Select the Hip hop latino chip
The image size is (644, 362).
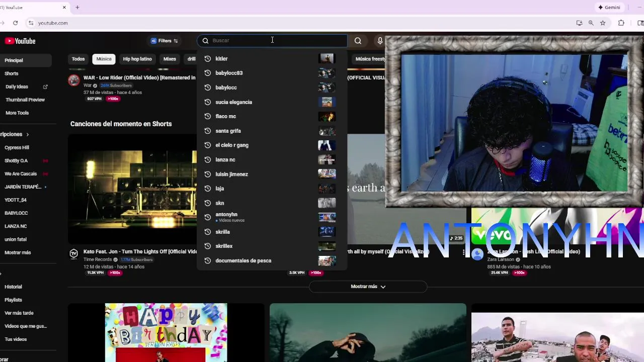(137, 59)
